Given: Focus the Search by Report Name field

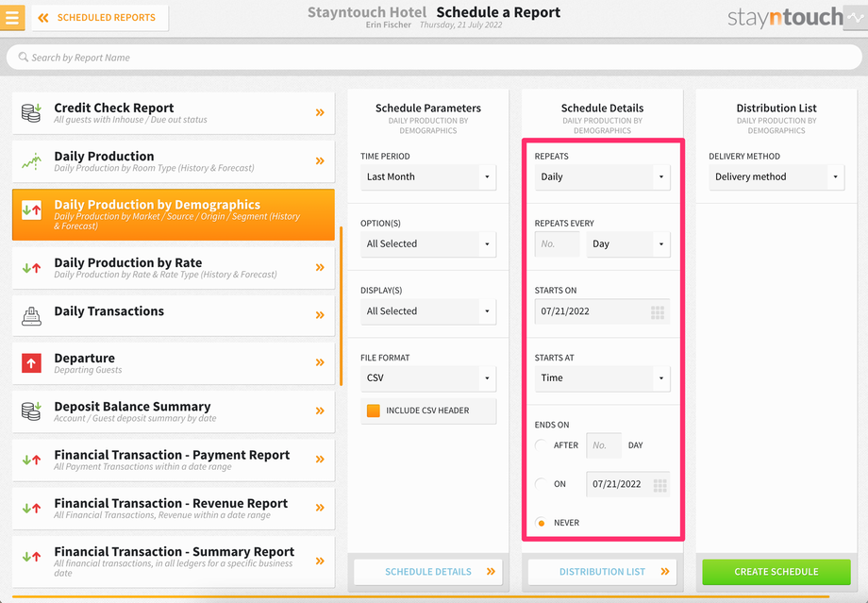Looking at the screenshot, I should pos(434,57).
